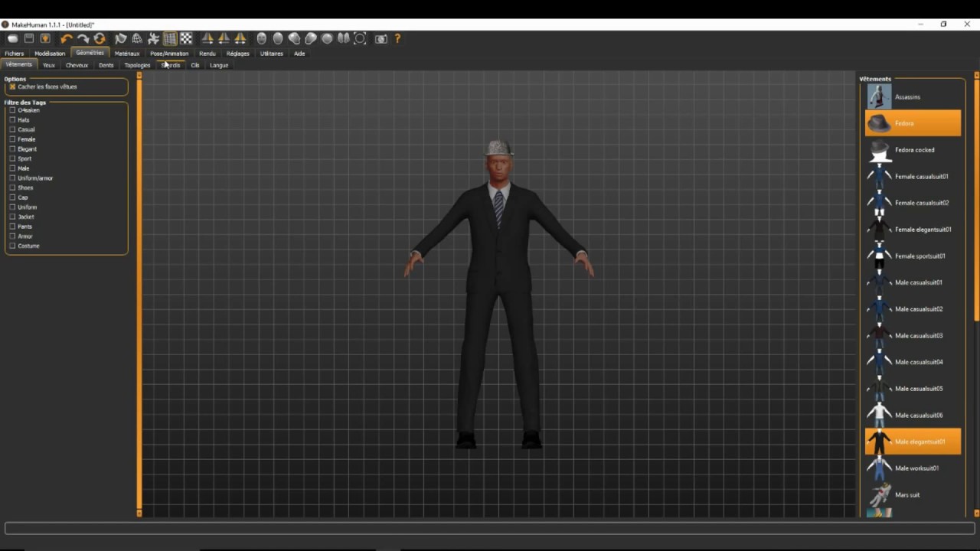Switch to left head view icon
Screen dimensions: 980x551
tap(294, 38)
